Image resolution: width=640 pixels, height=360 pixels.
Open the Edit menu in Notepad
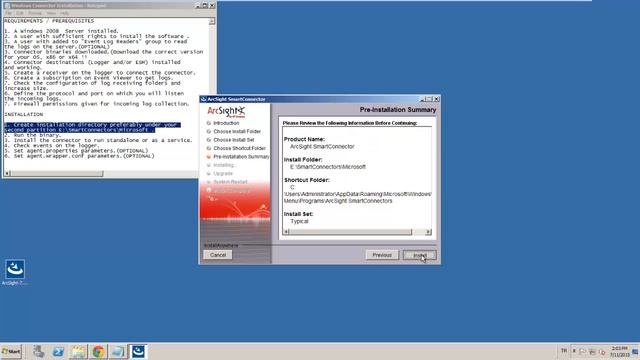click(x=20, y=13)
